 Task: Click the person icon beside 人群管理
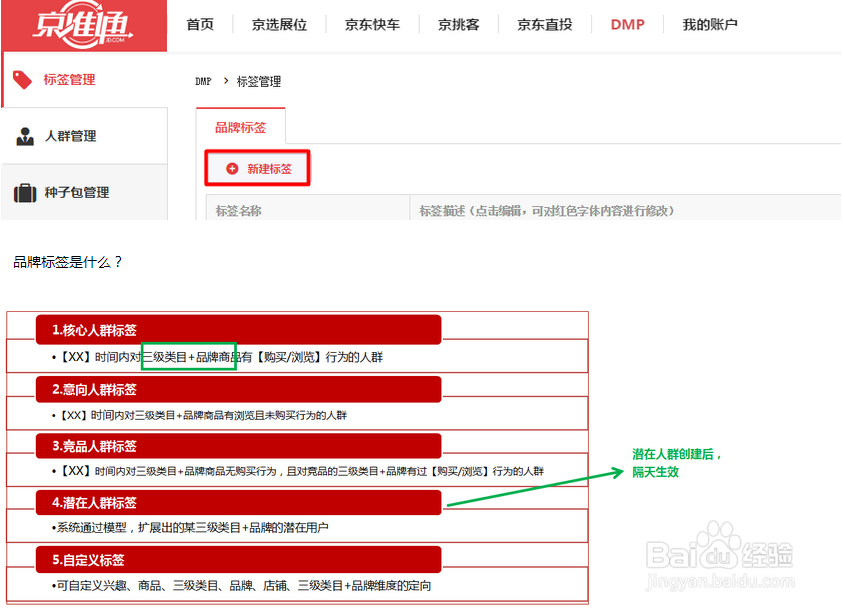pos(25,137)
